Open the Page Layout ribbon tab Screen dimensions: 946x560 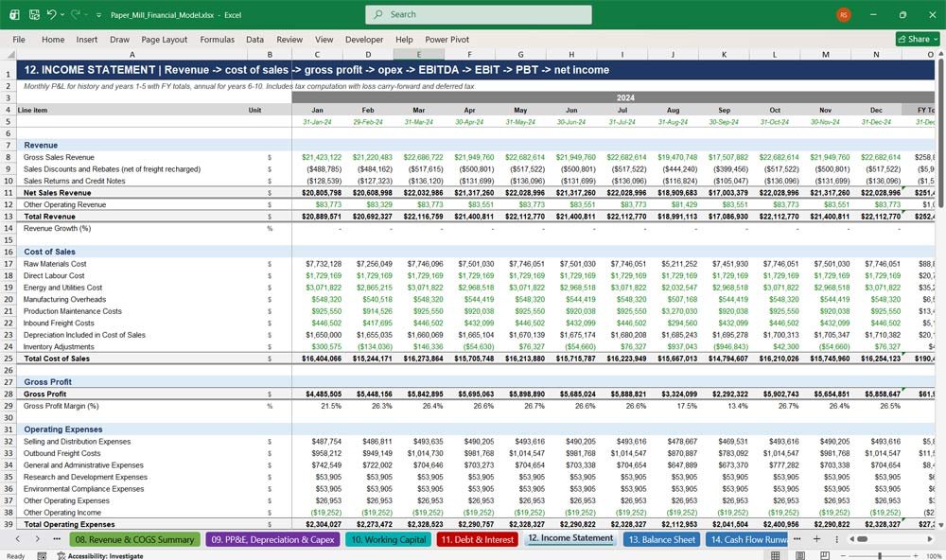pyautogui.click(x=164, y=39)
